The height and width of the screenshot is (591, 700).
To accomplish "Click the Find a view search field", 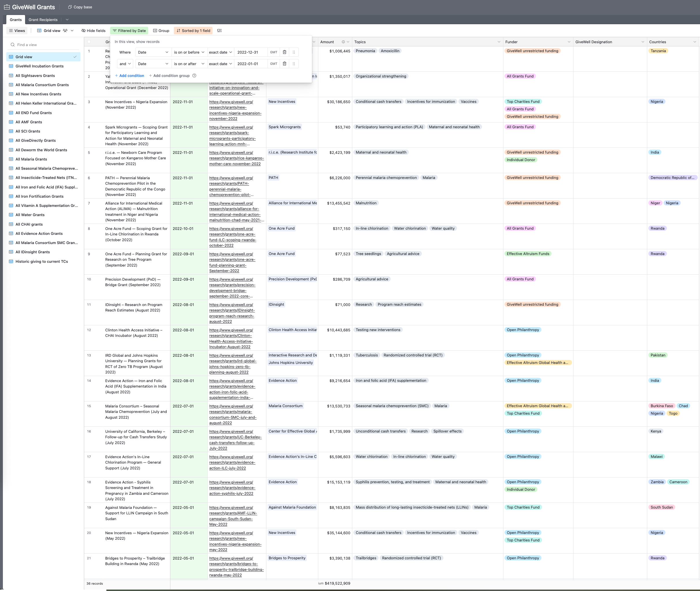I will [x=44, y=45].
